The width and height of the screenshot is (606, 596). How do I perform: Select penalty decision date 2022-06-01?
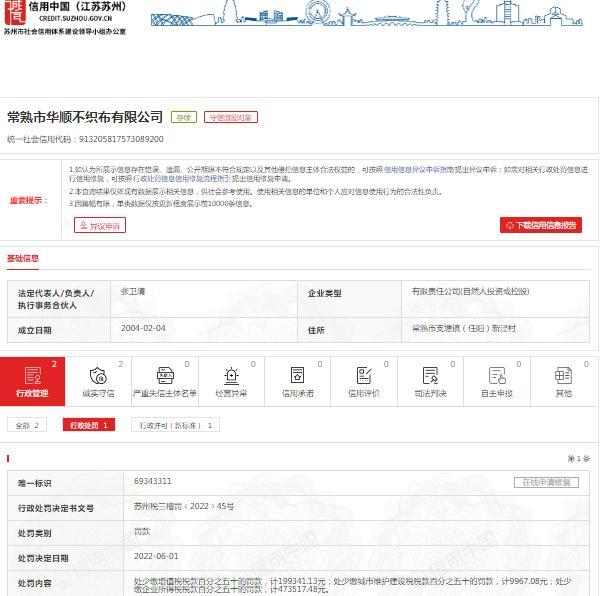coord(156,556)
